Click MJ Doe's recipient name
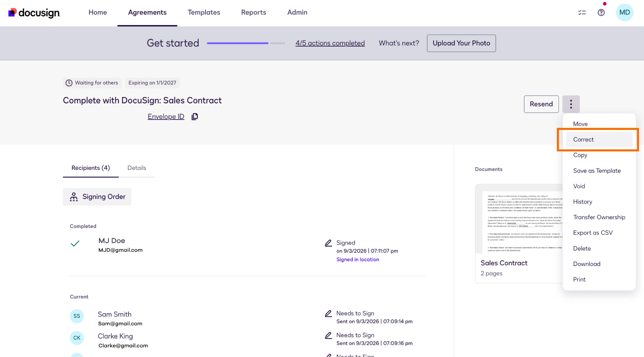Image resolution: width=644 pixels, height=357 pixels. [112, 241]
